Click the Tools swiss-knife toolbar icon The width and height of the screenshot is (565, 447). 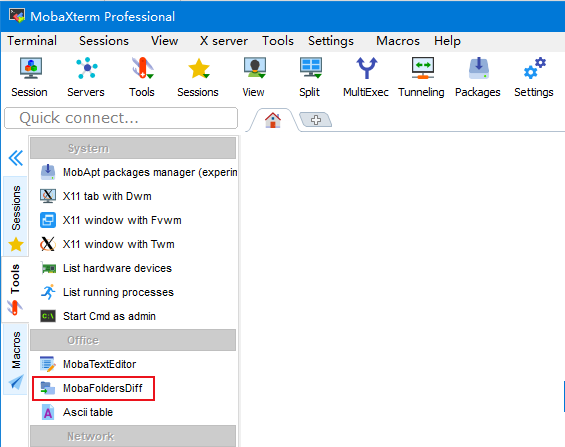[142, 68]
